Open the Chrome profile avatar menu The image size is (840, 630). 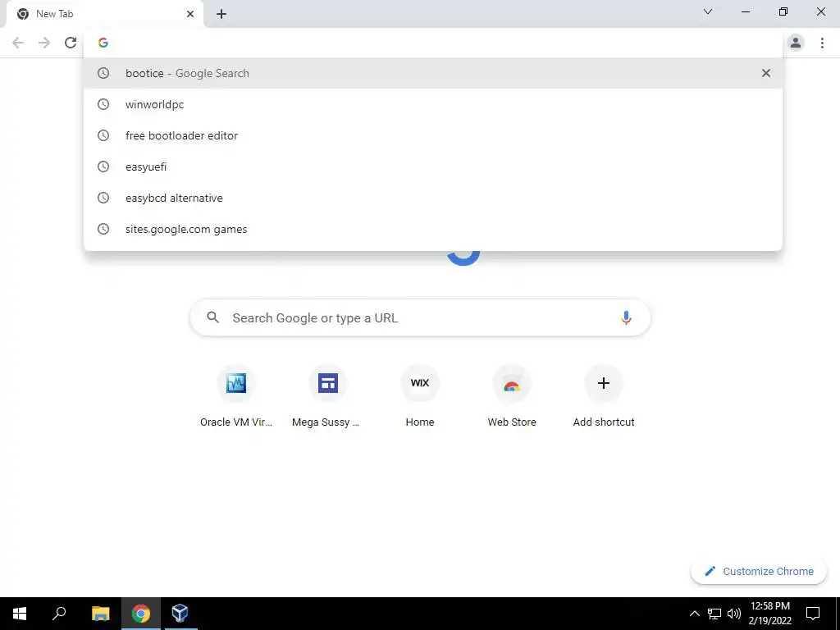796,43
